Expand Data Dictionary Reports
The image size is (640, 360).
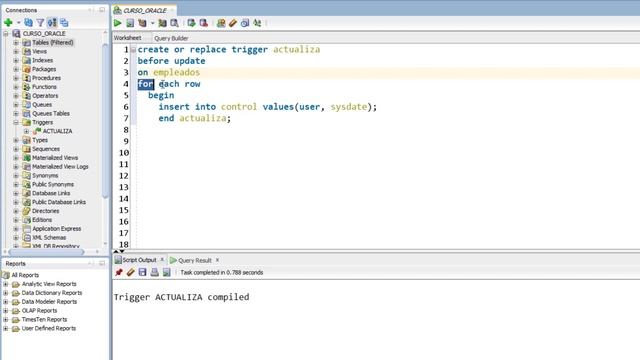pyautogui.click(x=6, y=293)
